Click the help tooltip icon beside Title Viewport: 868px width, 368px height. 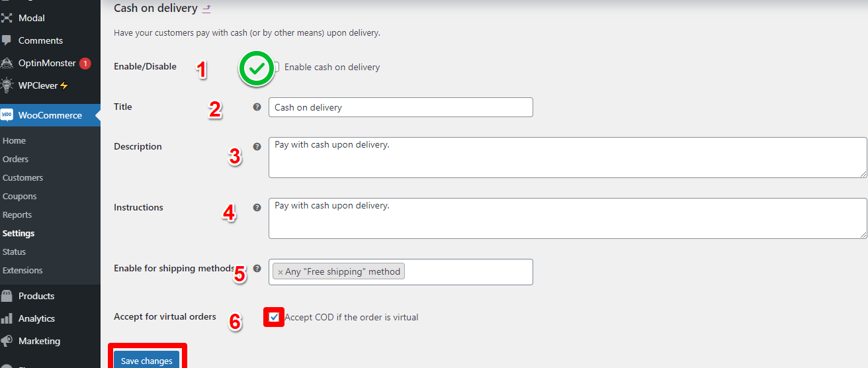pos(257,107)
